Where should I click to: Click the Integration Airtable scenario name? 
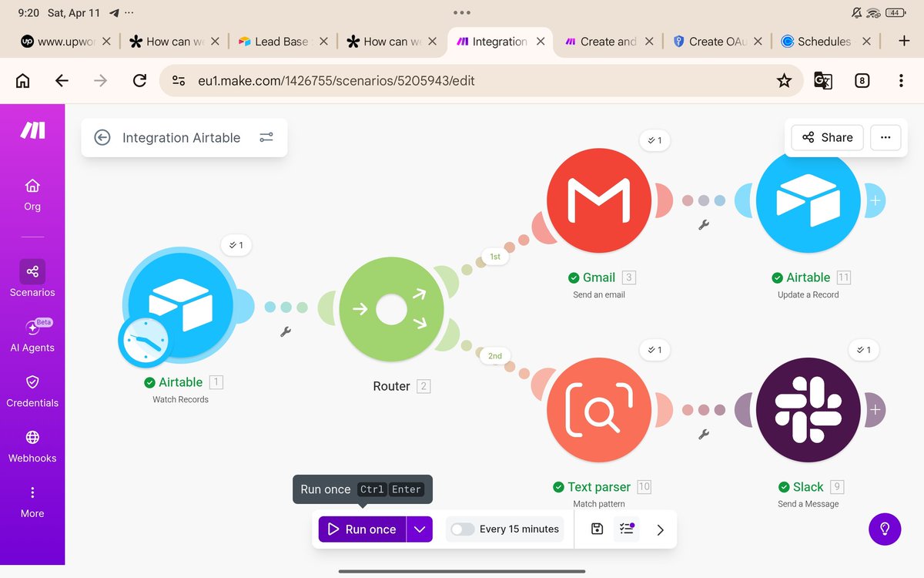click(182, 137)
